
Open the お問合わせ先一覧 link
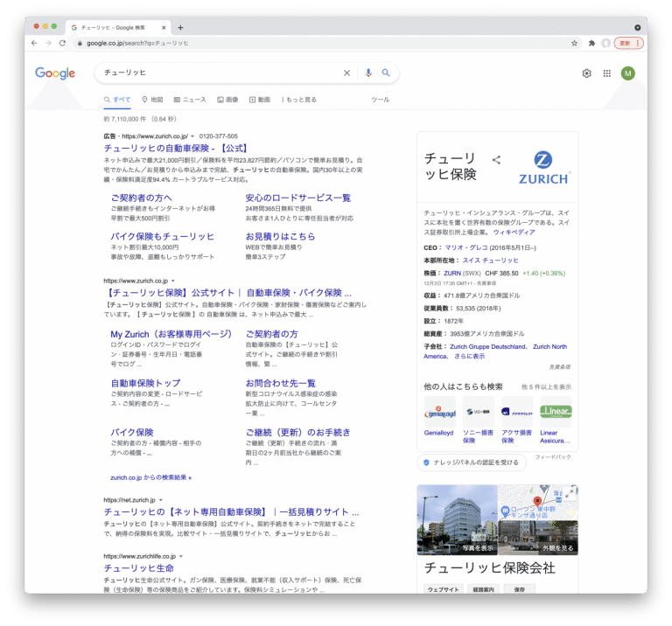click(x=280, y=383)
